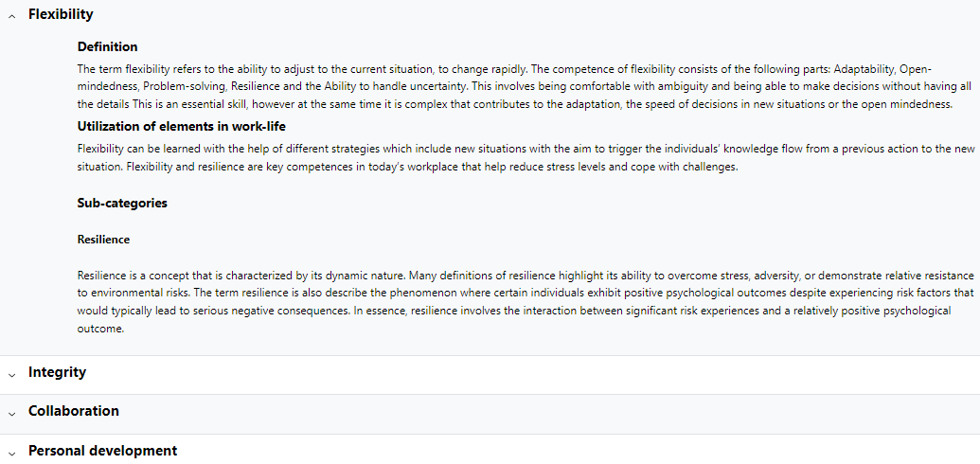Image resolution: width=980 pixels, height=464 pixels.
Task: Open the Personal development accordion title
Action: point(102,450)
